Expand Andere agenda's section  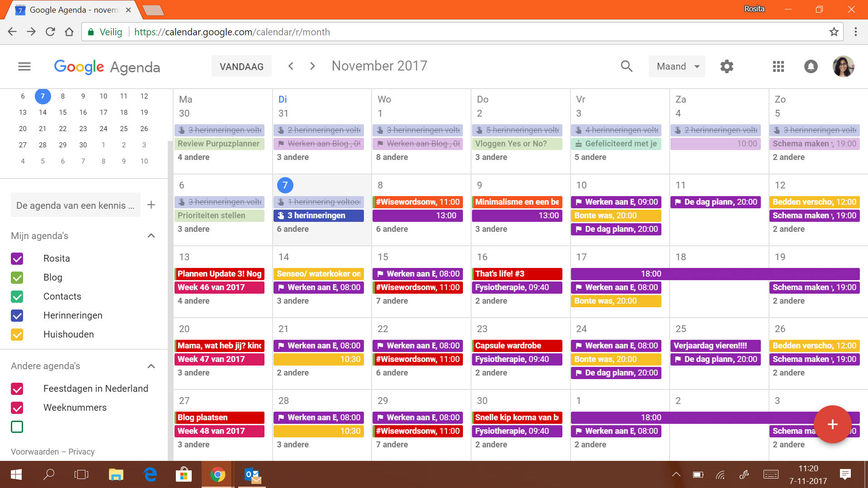pyautogui.click(x=151, y=366)
